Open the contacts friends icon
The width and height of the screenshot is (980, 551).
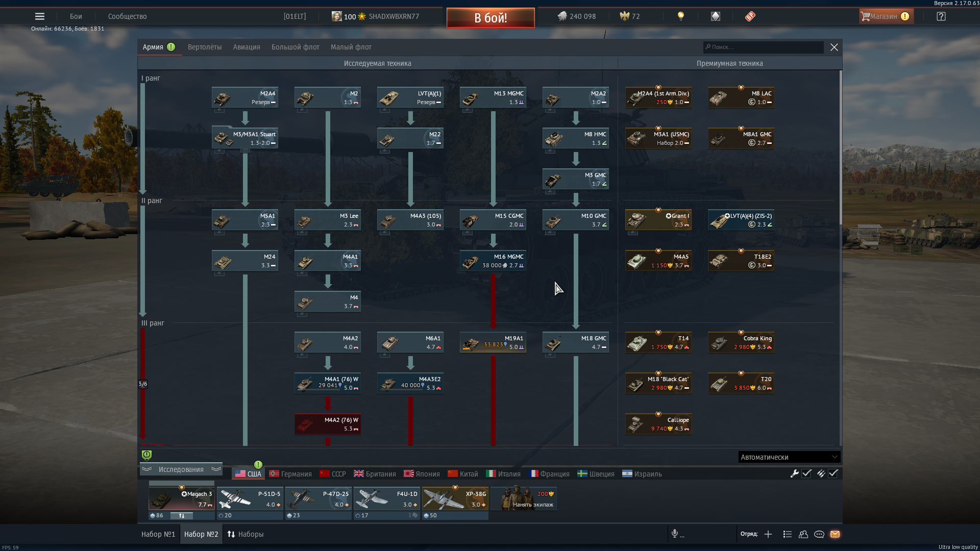click(803, 534)
